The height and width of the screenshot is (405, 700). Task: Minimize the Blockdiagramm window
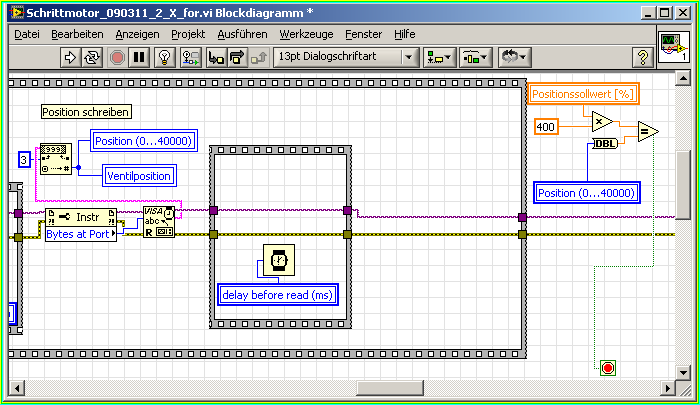point(648,13)
